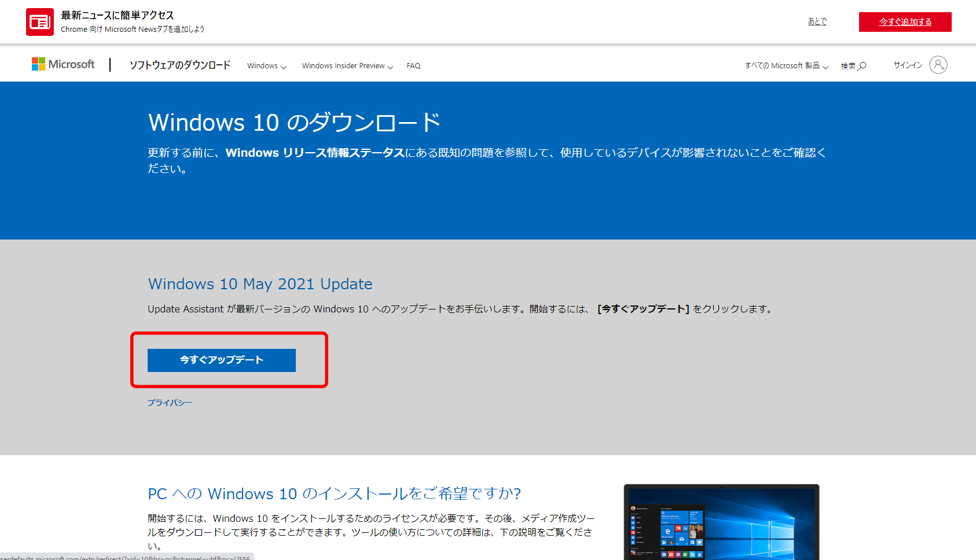Image resolution: width=976 pixels, height=560 pixels.
Task: Open the プライバシー link
Action: click(x=170, y=403)
